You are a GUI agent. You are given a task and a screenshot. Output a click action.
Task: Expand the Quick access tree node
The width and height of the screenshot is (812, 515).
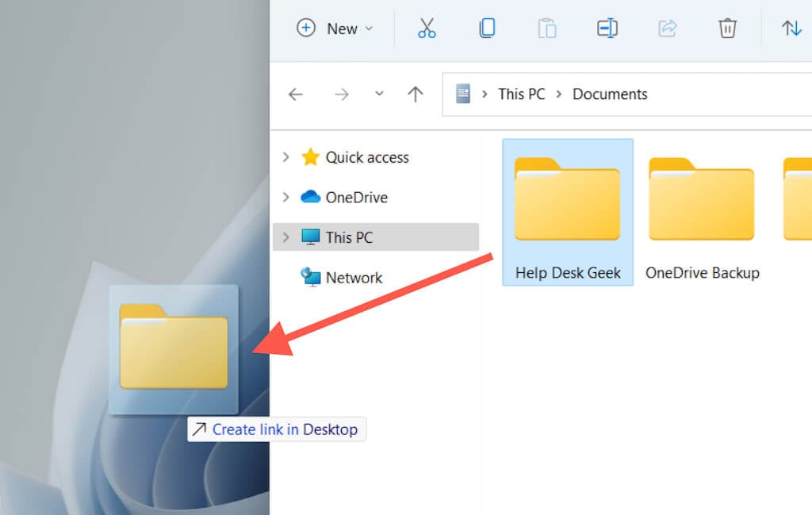pyautogui.click(x=285, y=157)
